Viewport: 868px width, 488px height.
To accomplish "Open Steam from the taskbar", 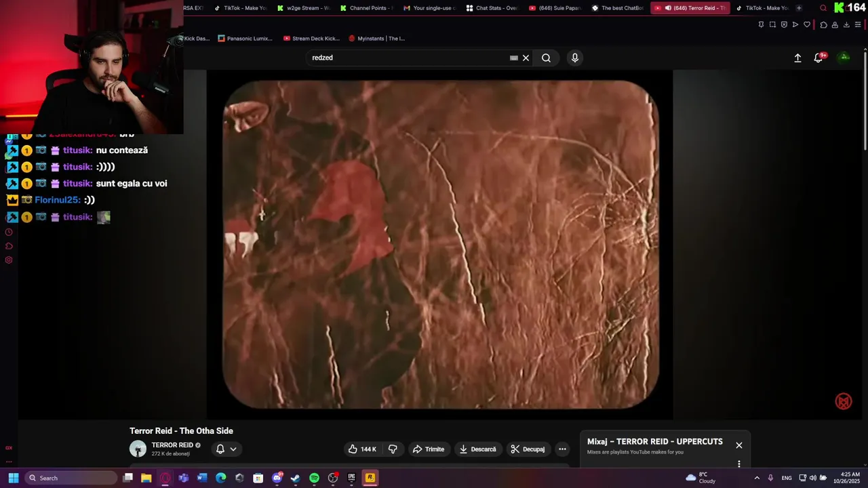I will [x=295, y=478].
